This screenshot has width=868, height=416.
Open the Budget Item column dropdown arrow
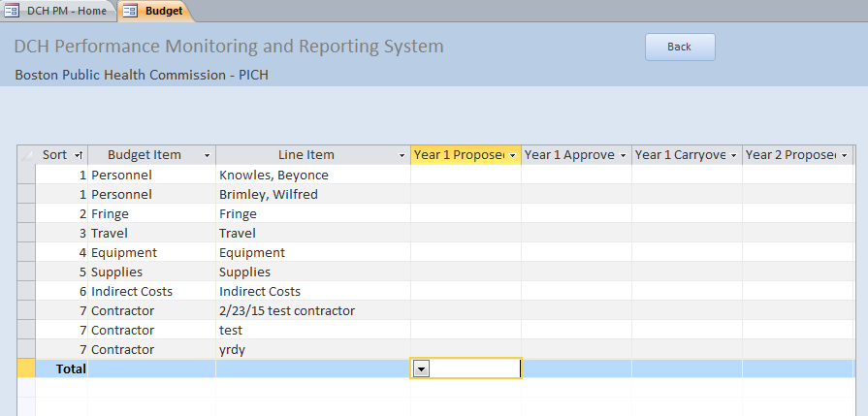click(x=206, y=155)
